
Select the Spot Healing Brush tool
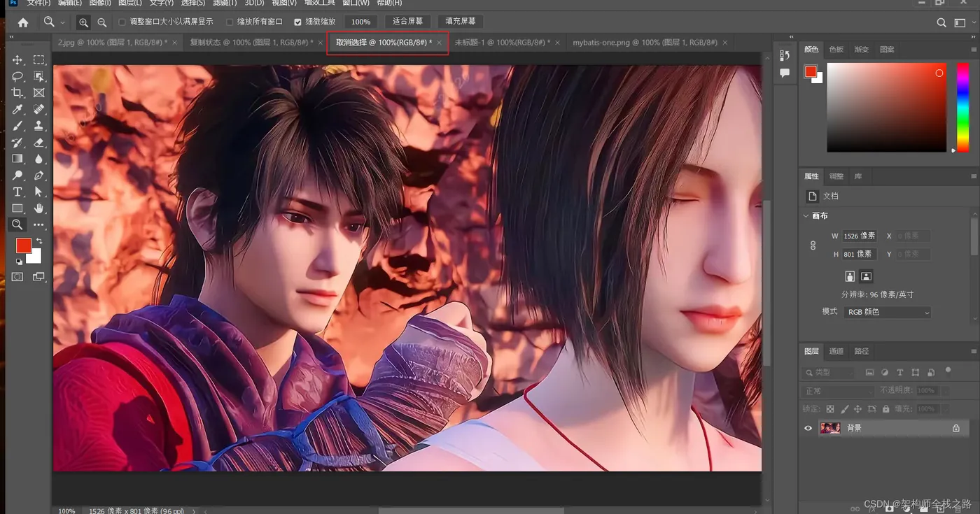[39, 110]
